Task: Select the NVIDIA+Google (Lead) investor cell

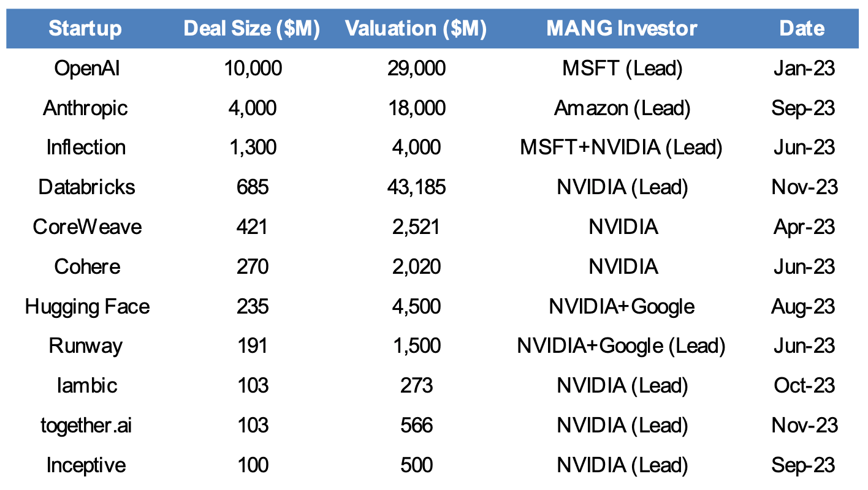Action: (622, 345)
